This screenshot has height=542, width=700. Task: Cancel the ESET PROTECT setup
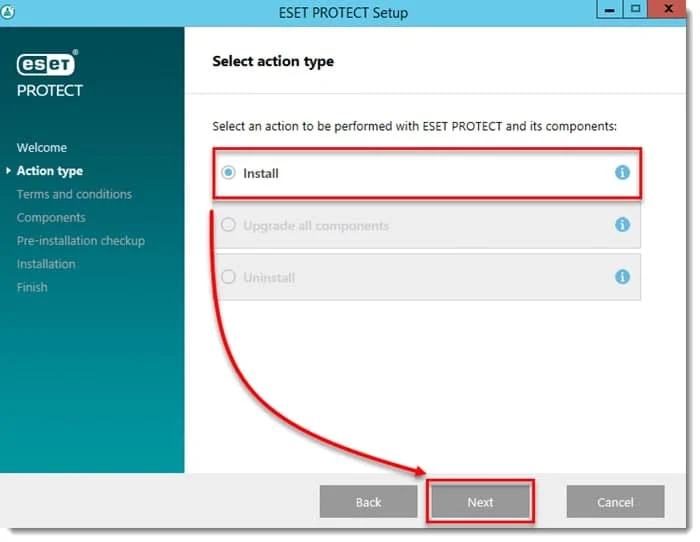615,502
